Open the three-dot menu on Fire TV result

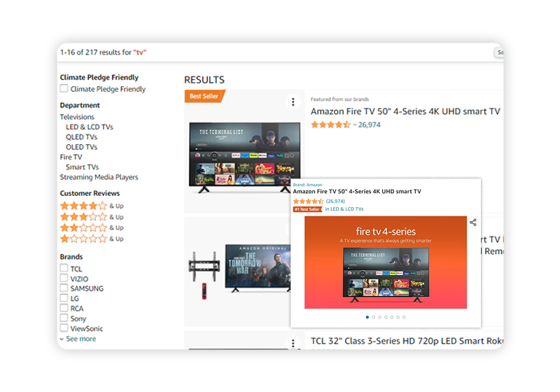coord(293,102)
